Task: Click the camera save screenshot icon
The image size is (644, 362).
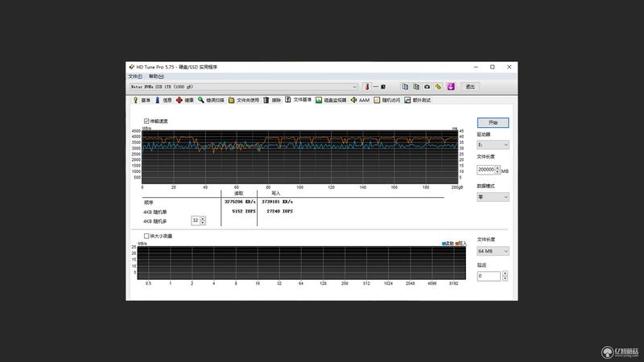Action: [x=427, y=87]
